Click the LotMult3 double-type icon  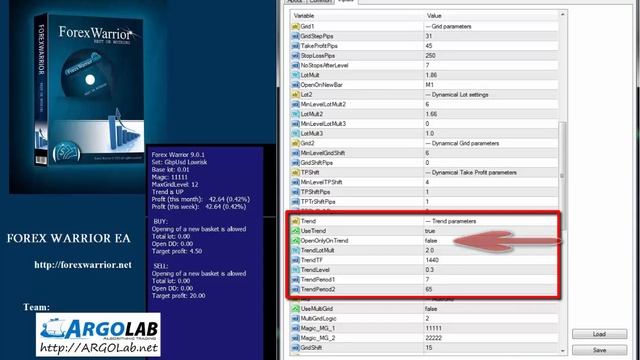[295, 133]
